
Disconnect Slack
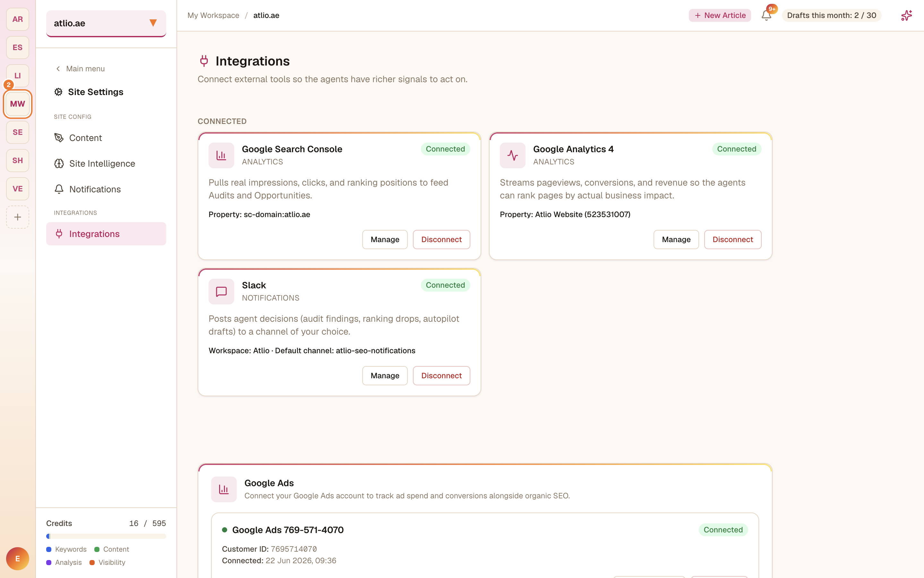coord(441,375)
